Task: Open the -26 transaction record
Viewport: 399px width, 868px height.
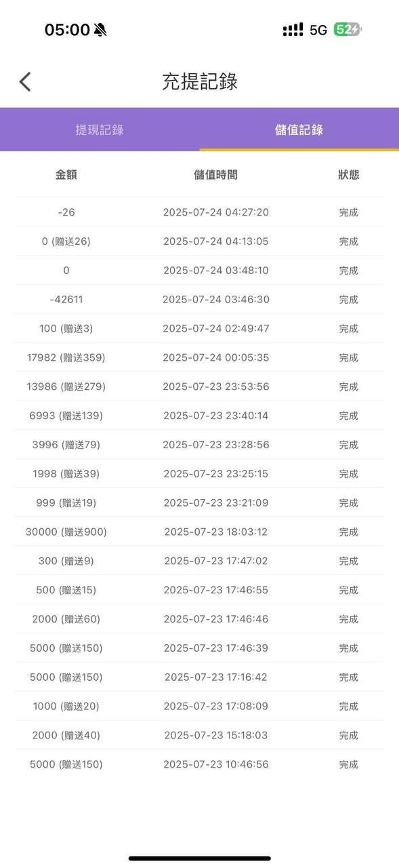Action: coord(200,212)
